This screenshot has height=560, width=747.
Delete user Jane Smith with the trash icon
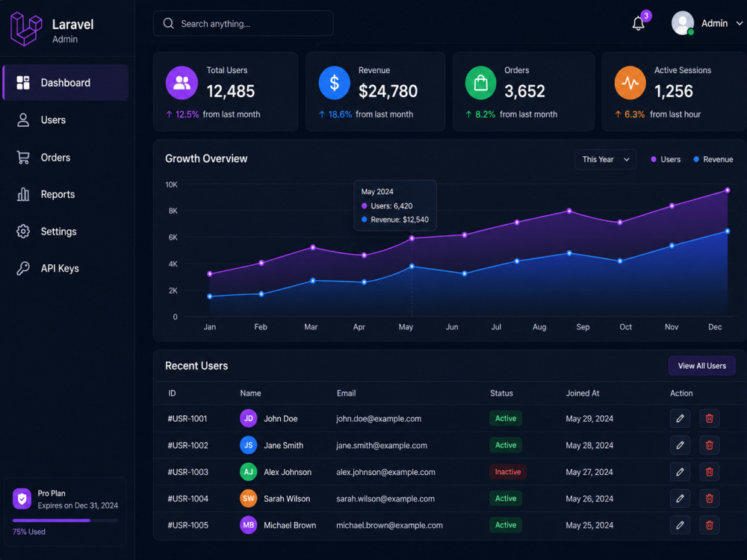click(x=710, y=445)
